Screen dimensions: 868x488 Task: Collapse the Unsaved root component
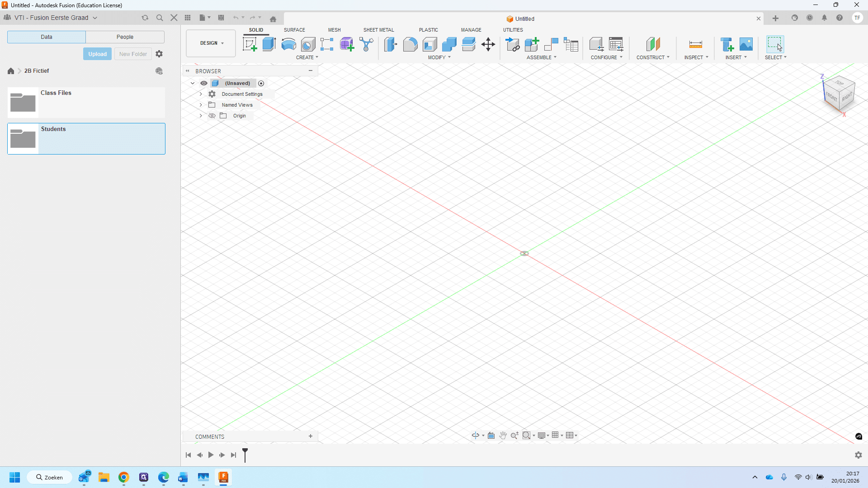tap(193, 83)
